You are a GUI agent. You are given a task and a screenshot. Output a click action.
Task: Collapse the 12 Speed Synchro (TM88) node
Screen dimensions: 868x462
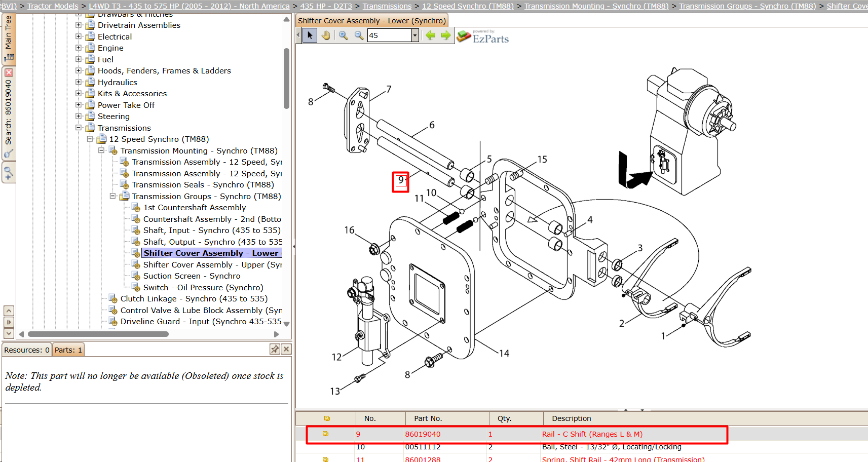tap(90, 139)
